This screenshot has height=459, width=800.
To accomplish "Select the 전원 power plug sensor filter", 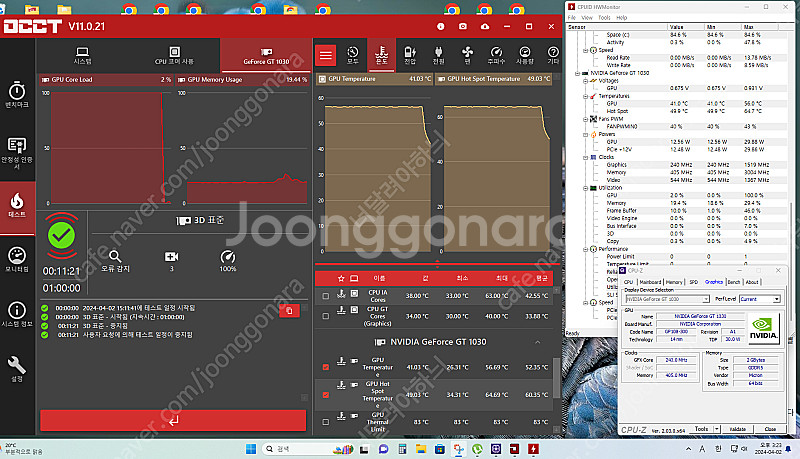I will [438, 55].
